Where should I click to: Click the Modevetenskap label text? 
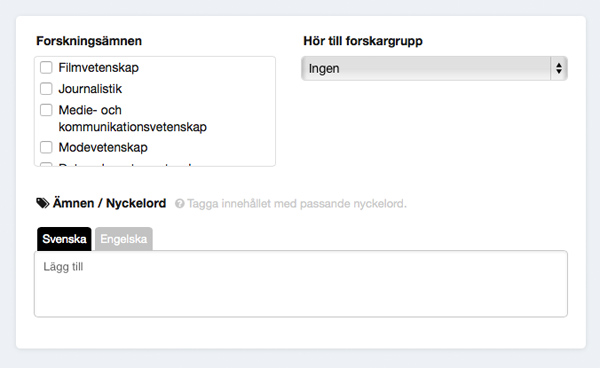(x=103, y=147)
